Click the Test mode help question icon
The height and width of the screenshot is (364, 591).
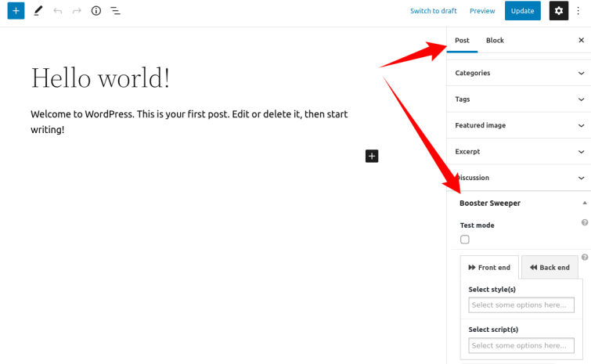pyautogui.click(x=585, y=222)
